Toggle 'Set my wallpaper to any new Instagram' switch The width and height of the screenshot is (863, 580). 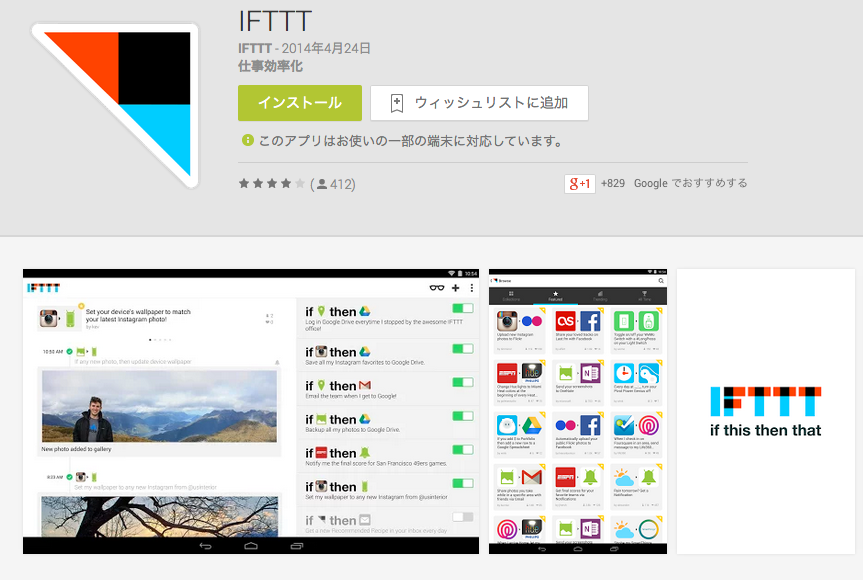(x=463, y=483)
